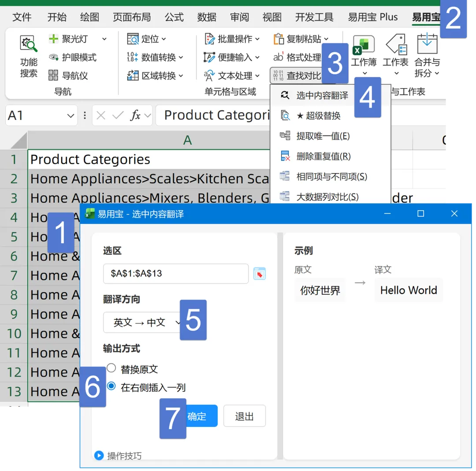The height and width of the screenshot is (471, 476).
Task: Expand the 聚光灯 dropdown arrow
Action: [x=104, y=39]
